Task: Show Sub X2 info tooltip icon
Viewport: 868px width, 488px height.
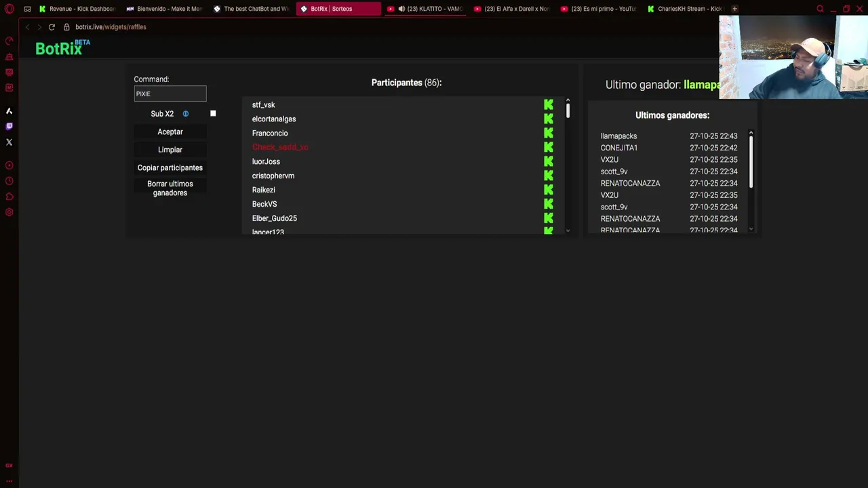Action: pyautogui.click(x=185, y=114)
